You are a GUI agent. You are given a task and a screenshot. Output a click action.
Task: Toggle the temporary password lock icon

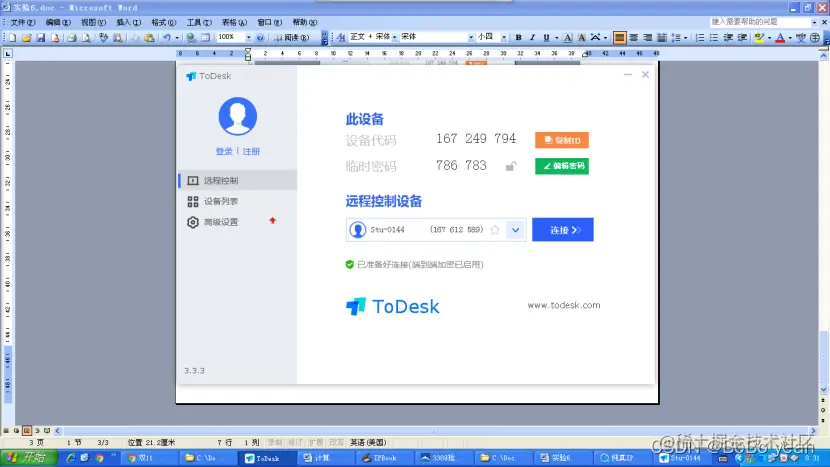tap(510, 166)
